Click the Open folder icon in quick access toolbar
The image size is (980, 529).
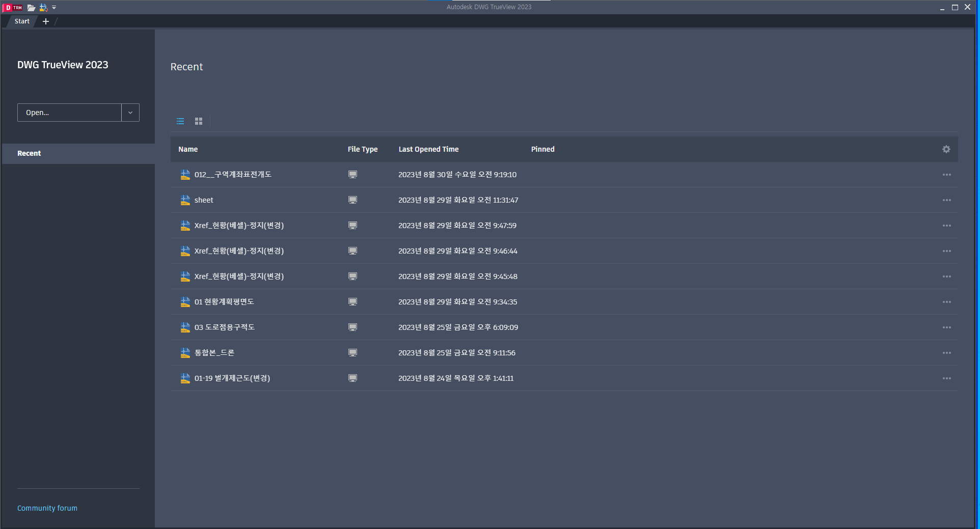tap(31, 8)
